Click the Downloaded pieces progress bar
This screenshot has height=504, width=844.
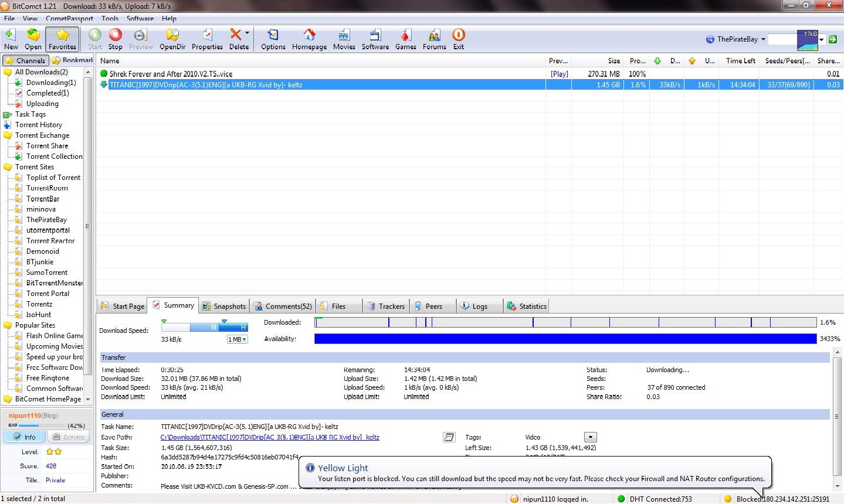pyautogui.click(x=565, y=322)
